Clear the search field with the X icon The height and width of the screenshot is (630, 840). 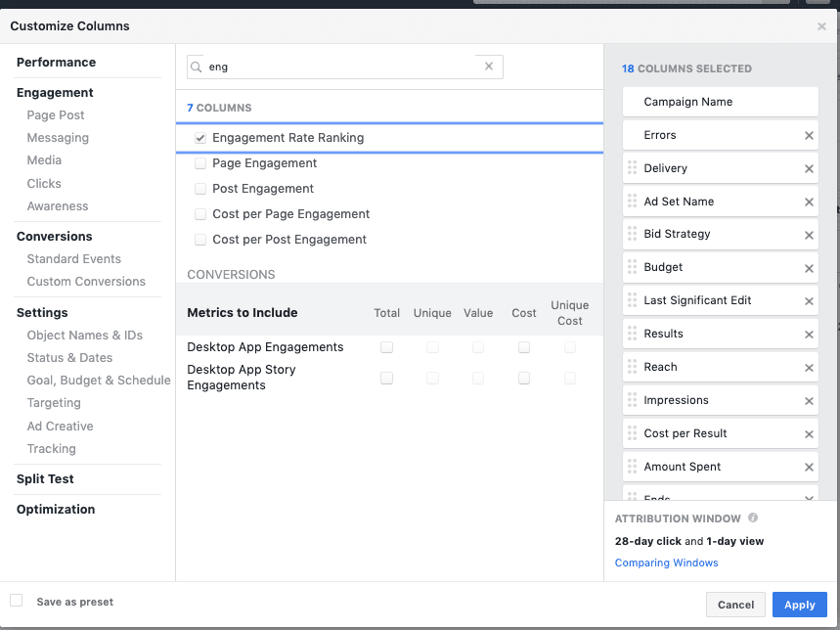pyautogui.click(x=490, y=67)
